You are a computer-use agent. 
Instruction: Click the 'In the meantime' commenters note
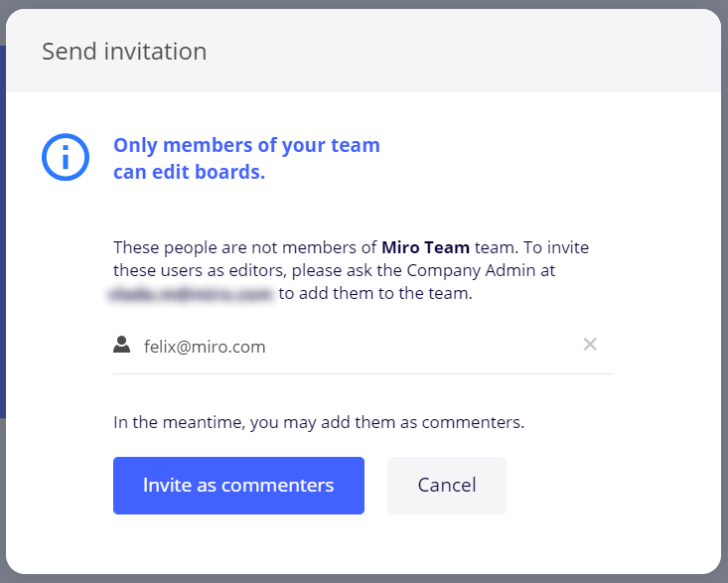[318, 422]
